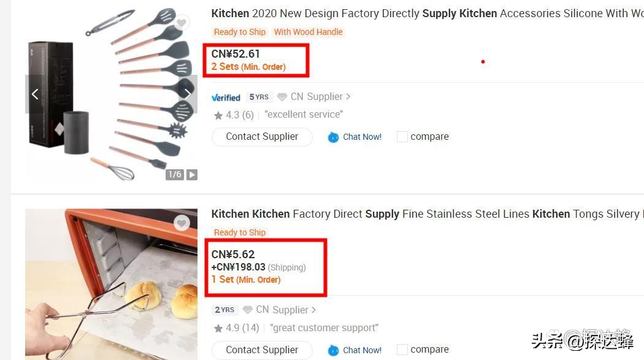Expand CN Supplier info for first listing
The height and width of the screenshot is (360, 644).
348,96
